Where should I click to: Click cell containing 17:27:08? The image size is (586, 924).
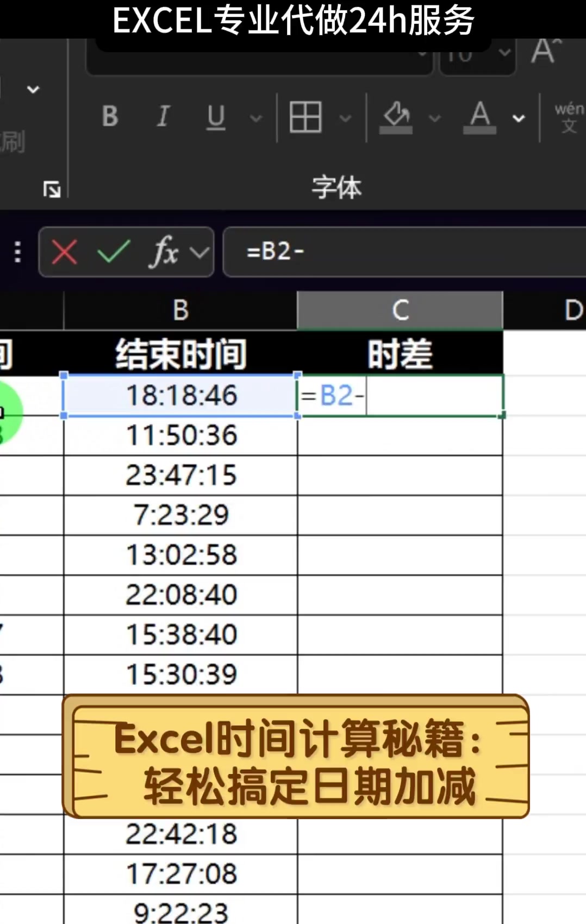pyautogui.click(x=180, y=874)
